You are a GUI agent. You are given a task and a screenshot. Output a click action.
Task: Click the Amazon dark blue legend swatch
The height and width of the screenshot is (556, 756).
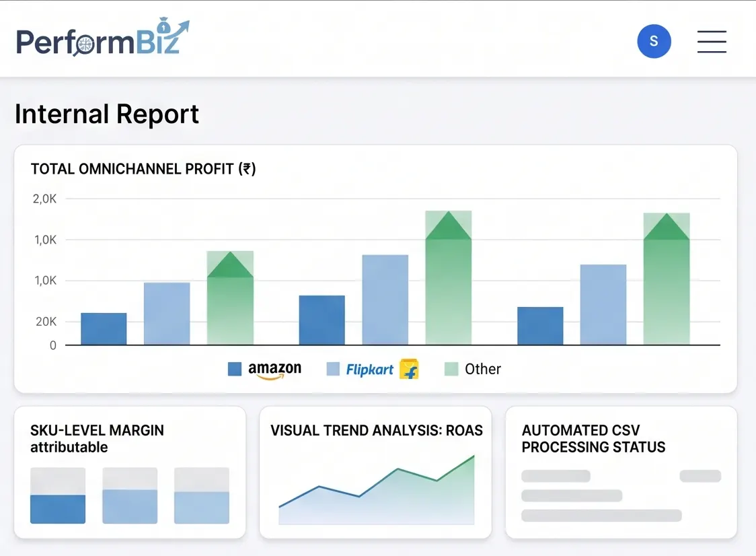[x=235, y=370]
